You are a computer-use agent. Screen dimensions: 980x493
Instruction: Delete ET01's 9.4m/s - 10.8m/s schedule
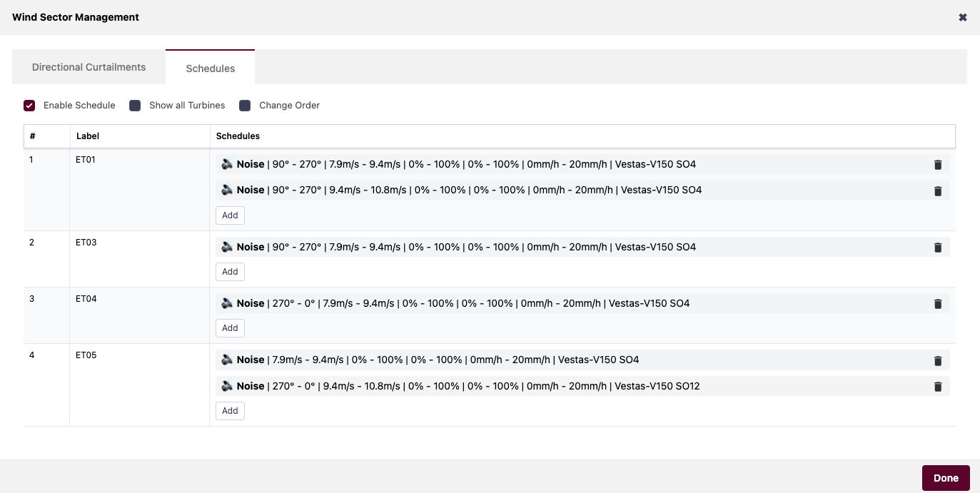[x=938, y=190]
